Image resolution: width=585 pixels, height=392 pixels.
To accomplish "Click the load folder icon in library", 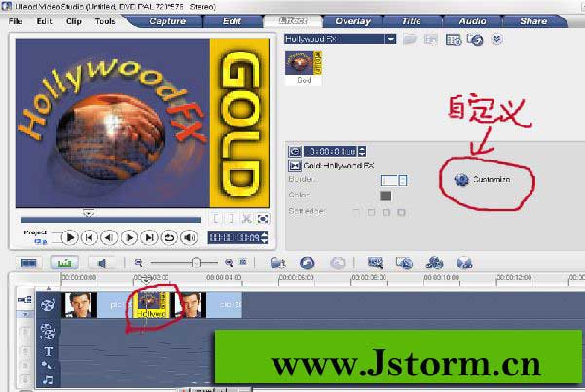I will [x=410, y=39].
